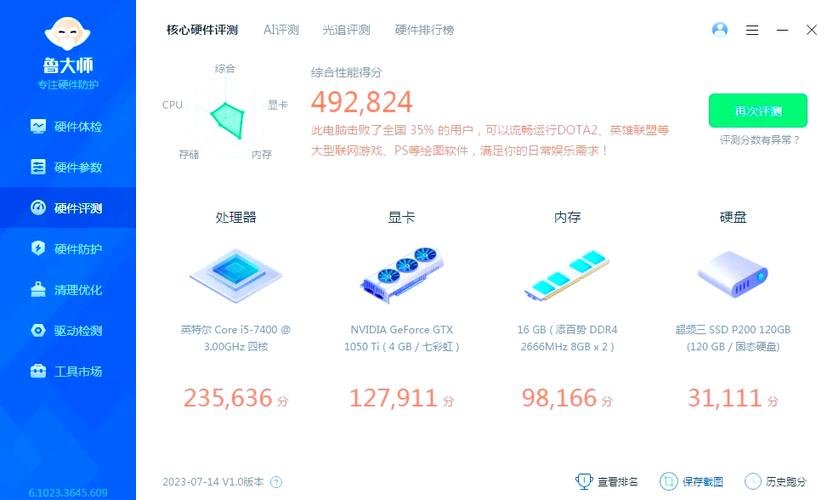Click the 保存截图 button
The width and height of the screenshot is (833, 500).
[691, 481]
